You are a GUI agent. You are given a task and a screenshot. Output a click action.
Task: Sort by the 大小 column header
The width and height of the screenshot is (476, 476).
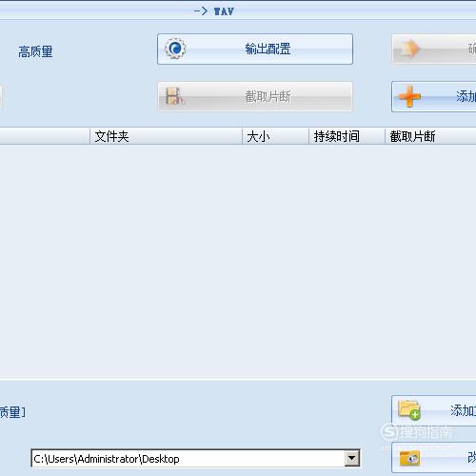(275, 136)
